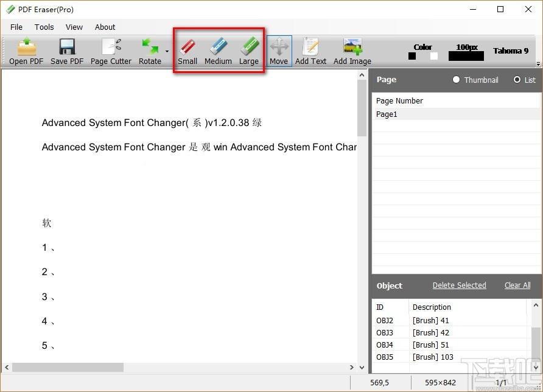Click Delete Selected link
This screenshot has height=392, width=543.
[459, 285]
